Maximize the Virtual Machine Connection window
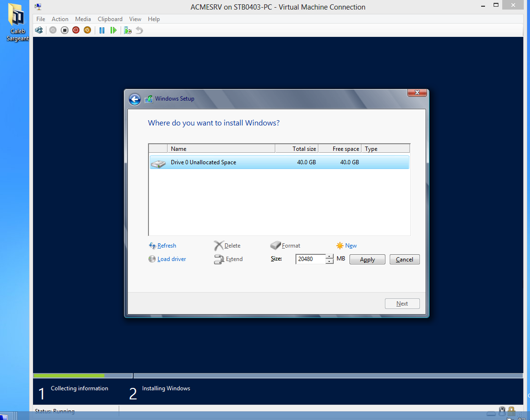 [496, 5]
